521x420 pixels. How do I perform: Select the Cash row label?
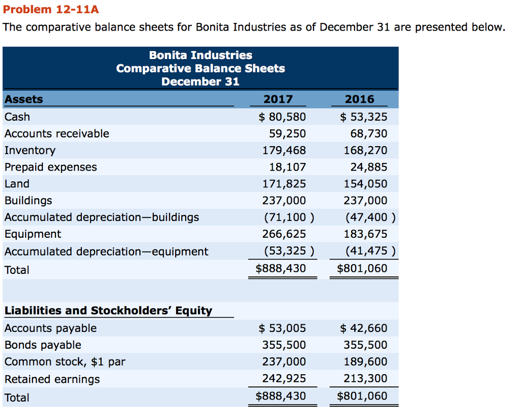(x=17, y=117)
